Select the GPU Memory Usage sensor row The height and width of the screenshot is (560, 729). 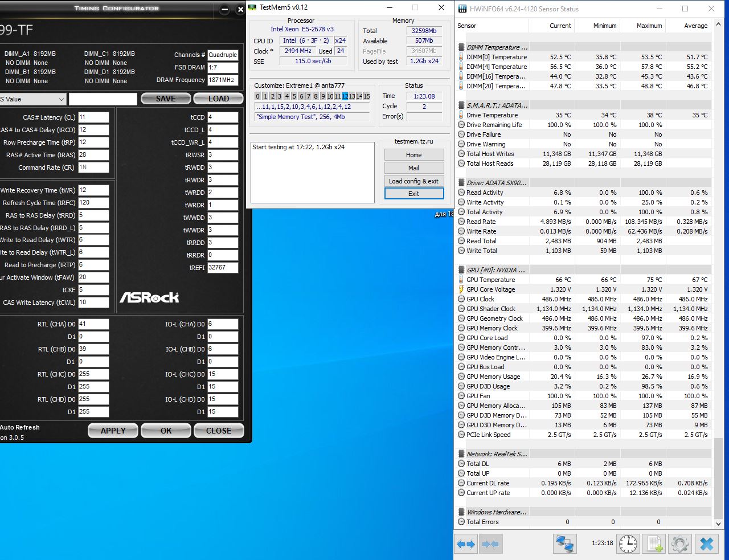[x=583, y=377]
